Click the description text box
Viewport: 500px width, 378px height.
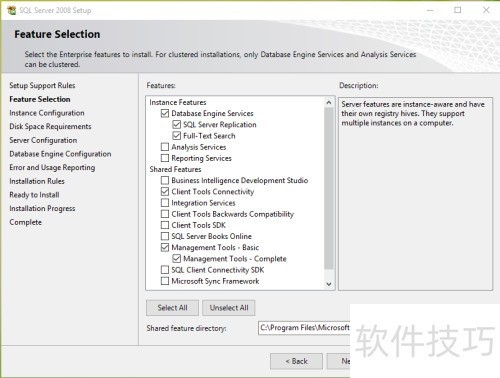click(415, 194)
